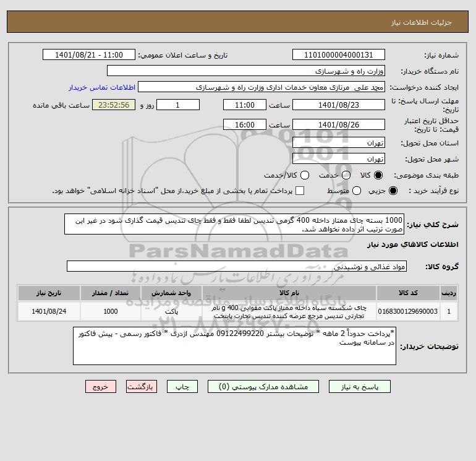Select the کالا radio button
Screen dimensions: 476x461
tap(378, 175)
